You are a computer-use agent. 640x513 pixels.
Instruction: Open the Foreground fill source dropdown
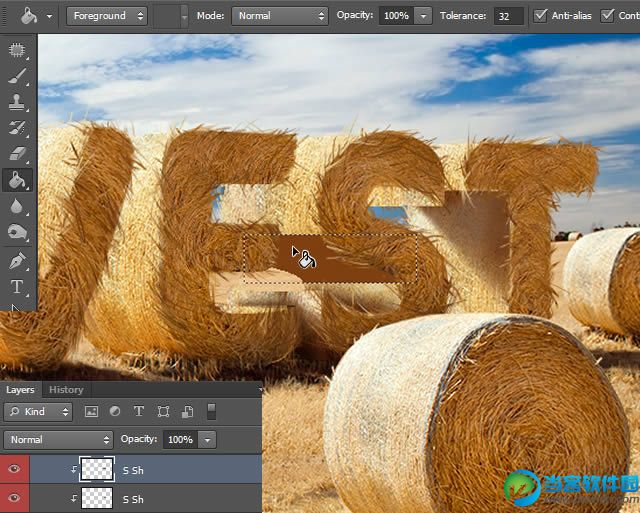point(107,16)
